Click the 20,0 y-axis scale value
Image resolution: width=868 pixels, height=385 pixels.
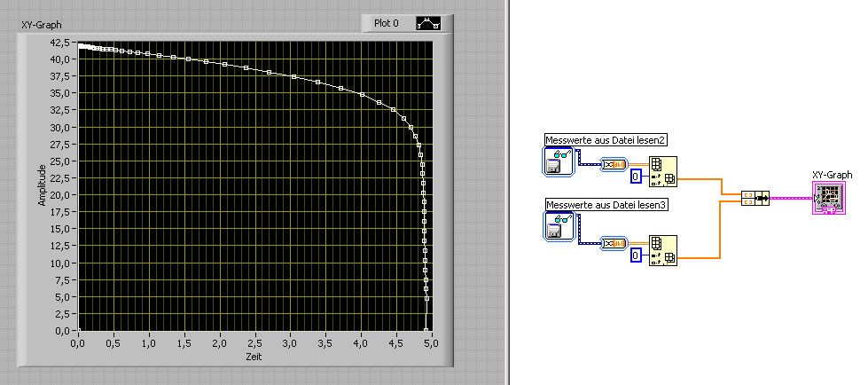59,195
